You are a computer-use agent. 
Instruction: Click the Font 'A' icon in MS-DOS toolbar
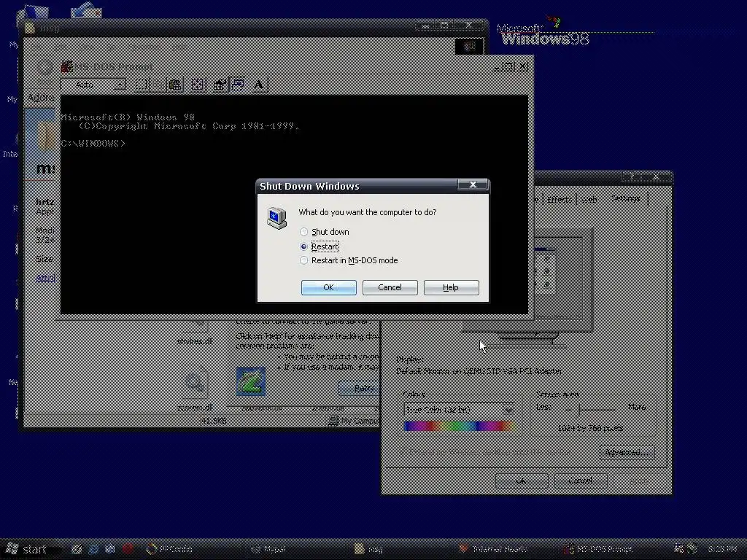(x=259, y=85)
